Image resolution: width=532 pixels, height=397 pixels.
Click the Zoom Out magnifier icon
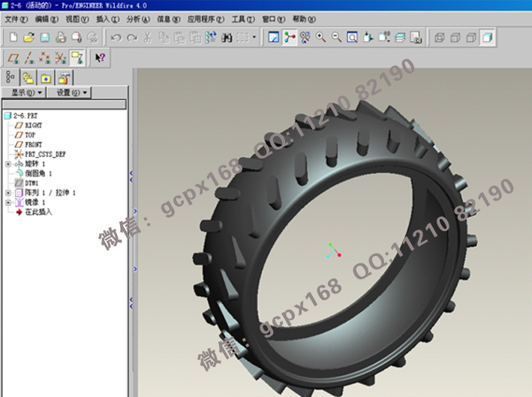[x=336, y=37]
